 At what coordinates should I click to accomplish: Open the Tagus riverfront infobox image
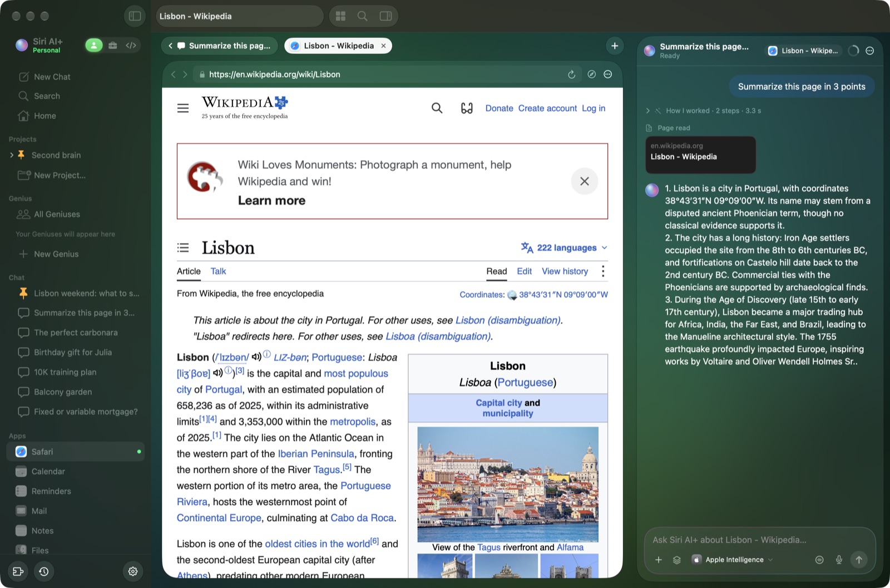[508, 485]
